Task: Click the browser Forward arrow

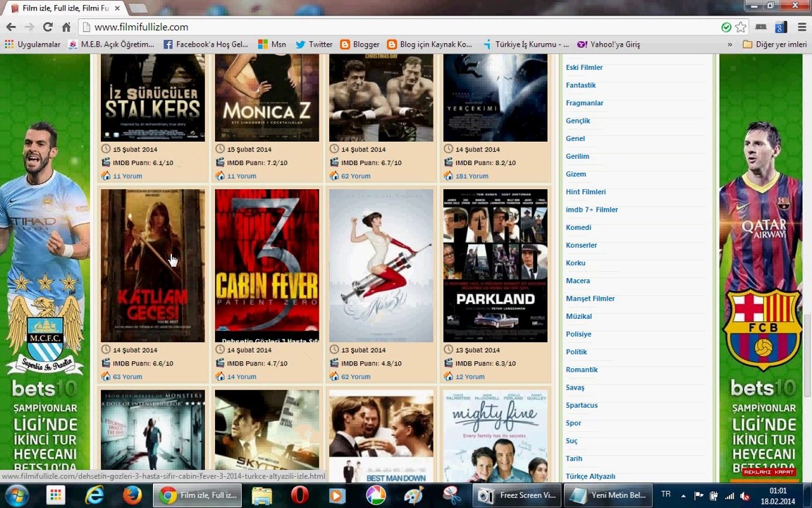Action: (x=30, y=27)
